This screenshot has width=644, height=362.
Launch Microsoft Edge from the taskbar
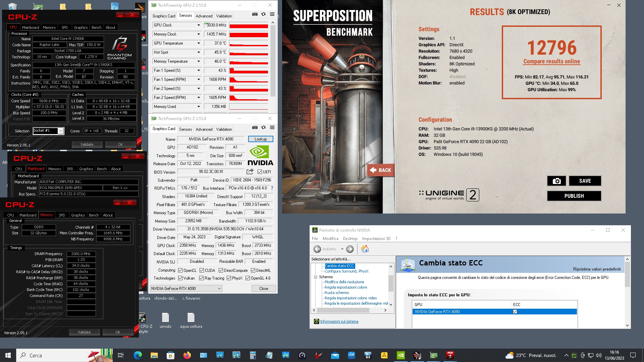pos(138,355)
